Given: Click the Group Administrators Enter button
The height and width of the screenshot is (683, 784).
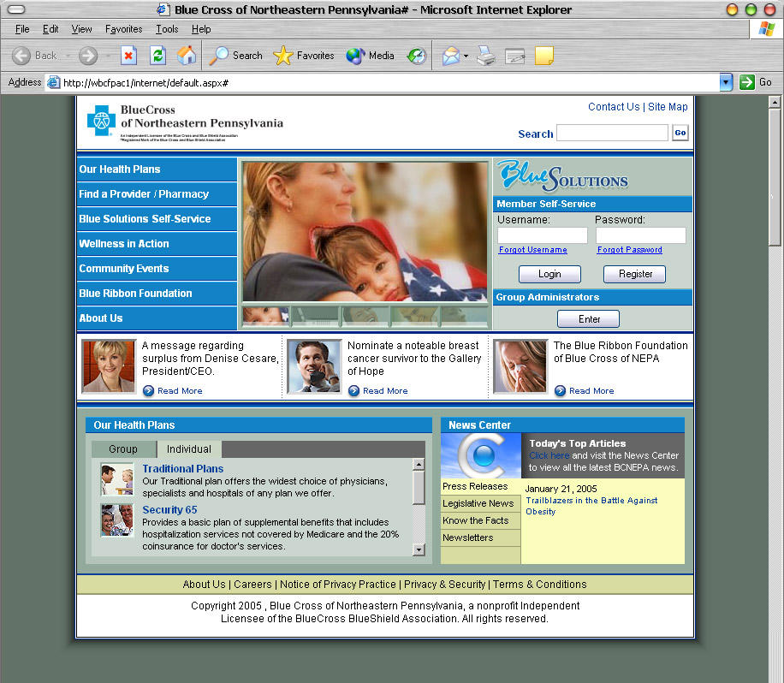Looking at the screenshot, I should (589, 319).
